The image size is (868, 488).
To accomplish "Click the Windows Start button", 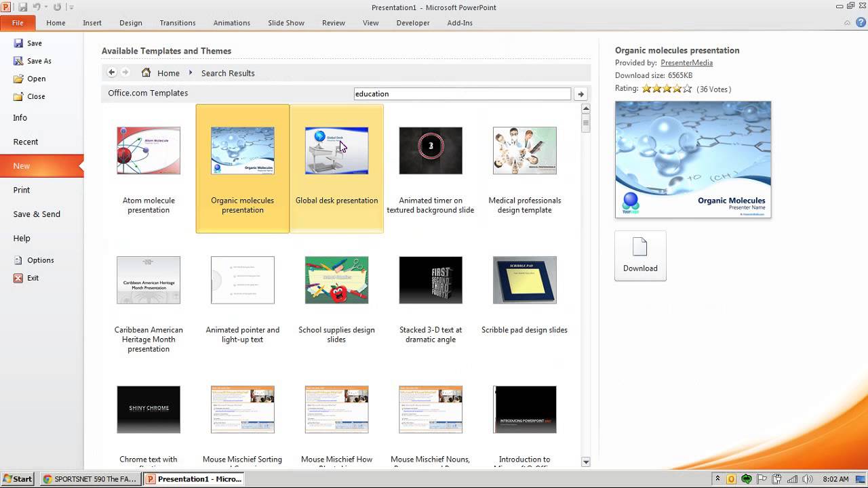I will click(x=18, y=479).
